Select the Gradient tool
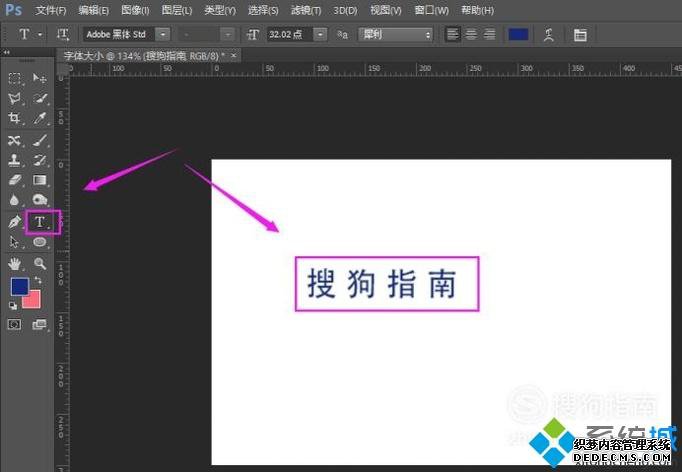Image resolution: width=682 pixels, height=472 pixels. click(40, 180)
